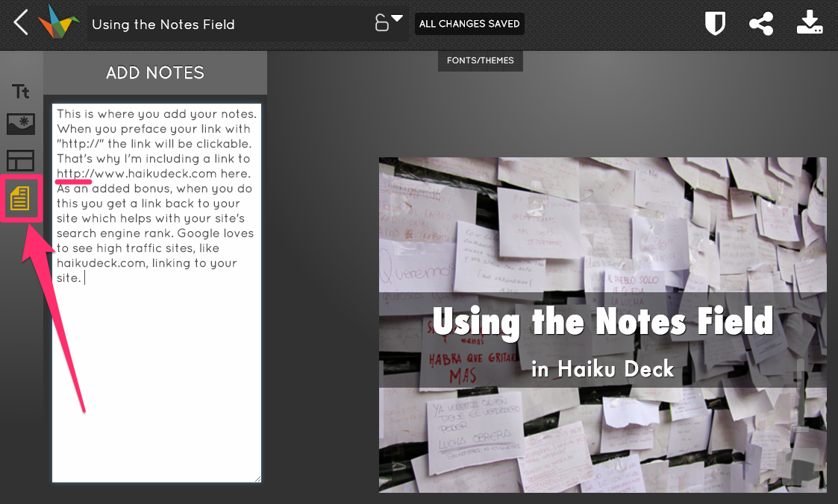
Task: Toggle the padlock privacy icon
Action: click(x=381, y=24)
